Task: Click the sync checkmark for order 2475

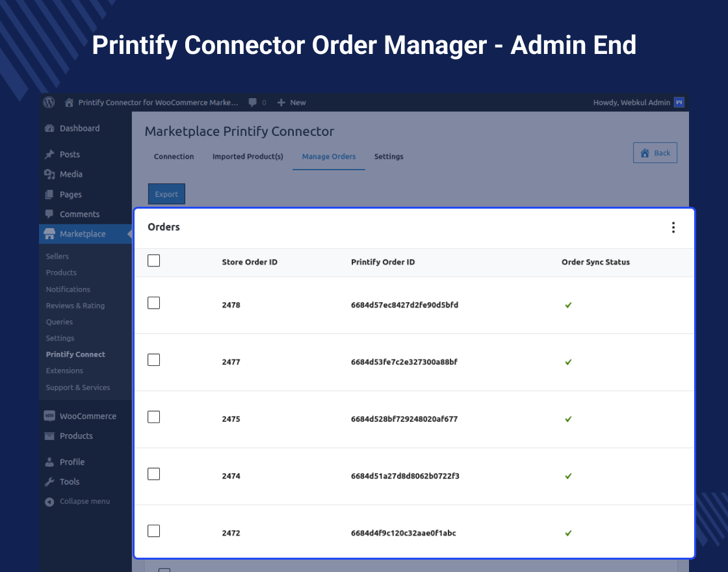Action: tap(568, 419)
